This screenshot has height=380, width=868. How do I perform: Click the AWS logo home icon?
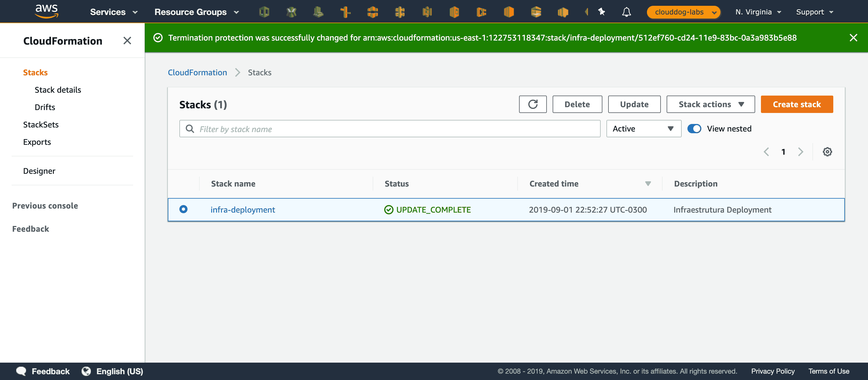point(47,12)
